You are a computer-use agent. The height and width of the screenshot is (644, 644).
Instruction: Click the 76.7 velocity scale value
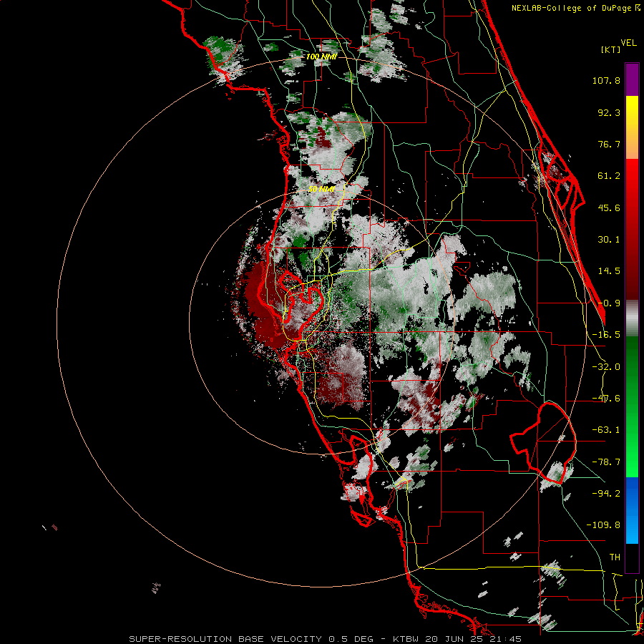click(609, 144)
